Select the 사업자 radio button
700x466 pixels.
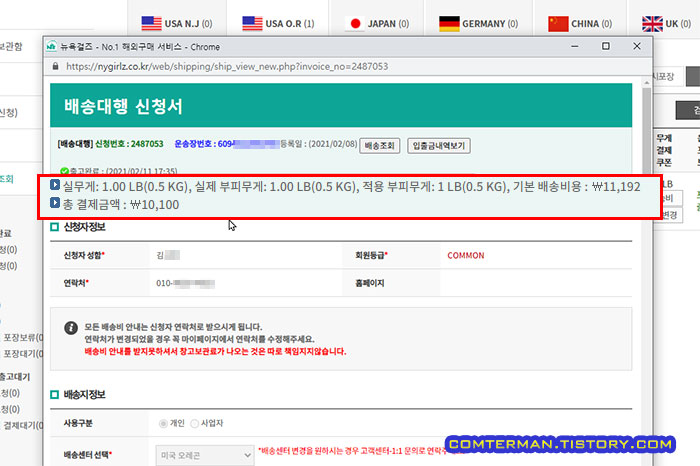[194, 423]
